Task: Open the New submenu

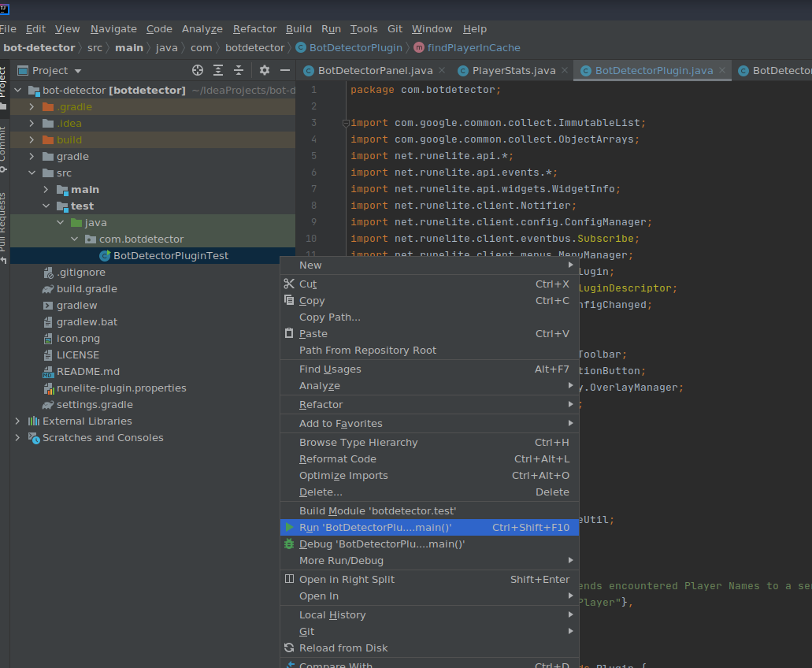Action: (429, 265)
